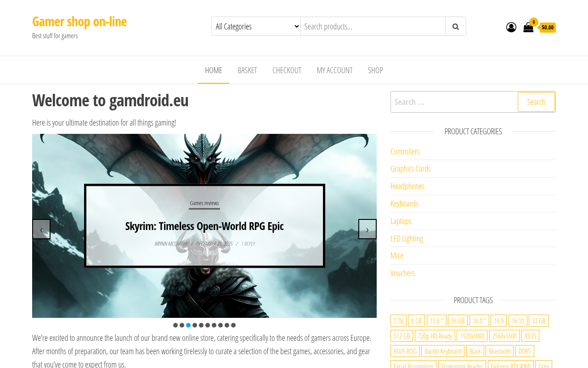Click the Gamer shop on-line site title
The image size is (588, 368).
point(79,21)
